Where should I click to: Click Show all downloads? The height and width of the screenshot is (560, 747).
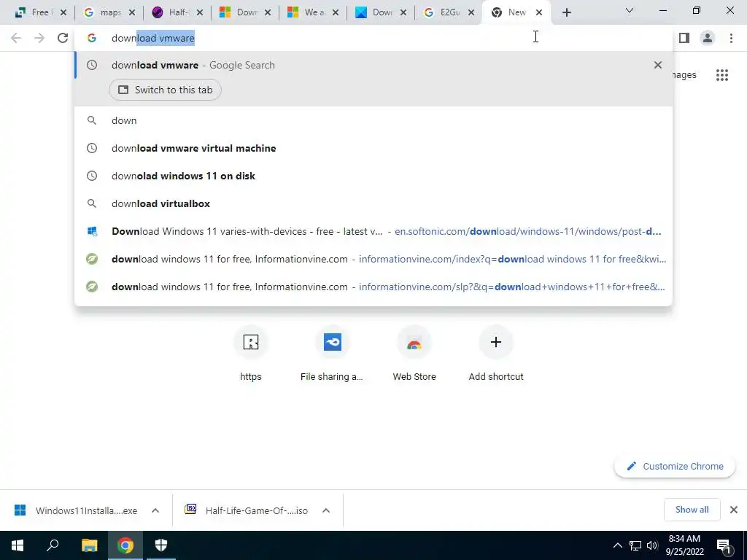pyautogui.click(x=692, y=510)
